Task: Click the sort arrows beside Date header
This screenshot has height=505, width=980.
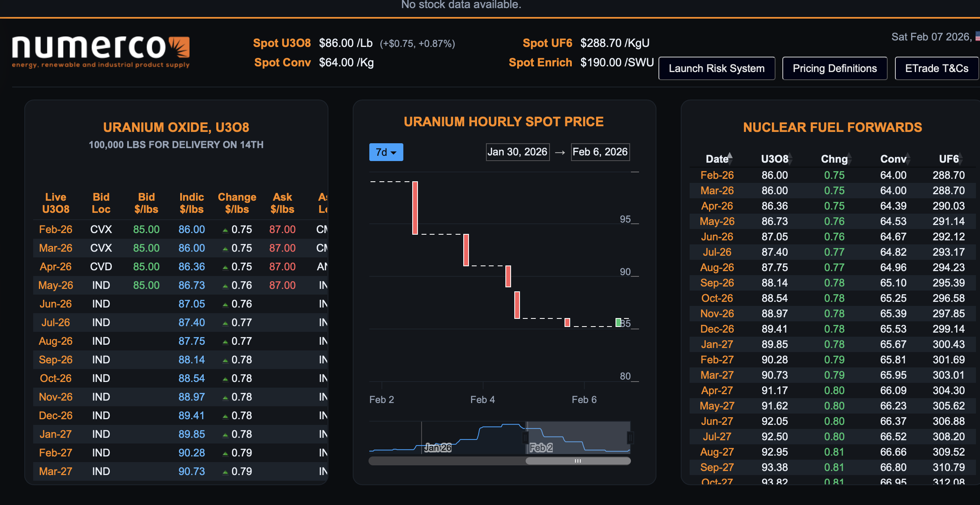Action: pos(730,158)
